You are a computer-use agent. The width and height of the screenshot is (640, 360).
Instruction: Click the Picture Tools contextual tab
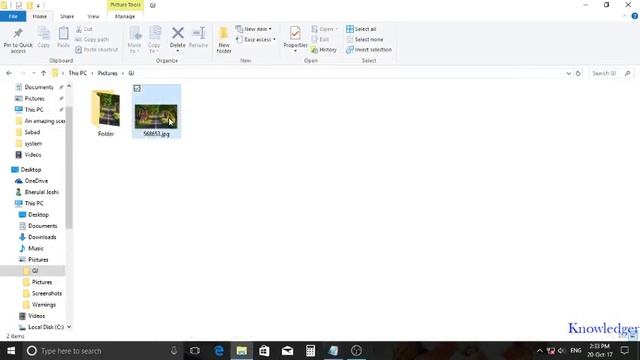[125, 5]
